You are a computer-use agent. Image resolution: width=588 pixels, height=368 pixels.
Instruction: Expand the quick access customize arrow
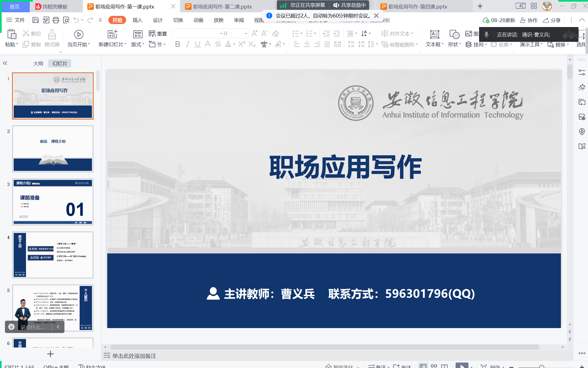(x=100, y=20)
